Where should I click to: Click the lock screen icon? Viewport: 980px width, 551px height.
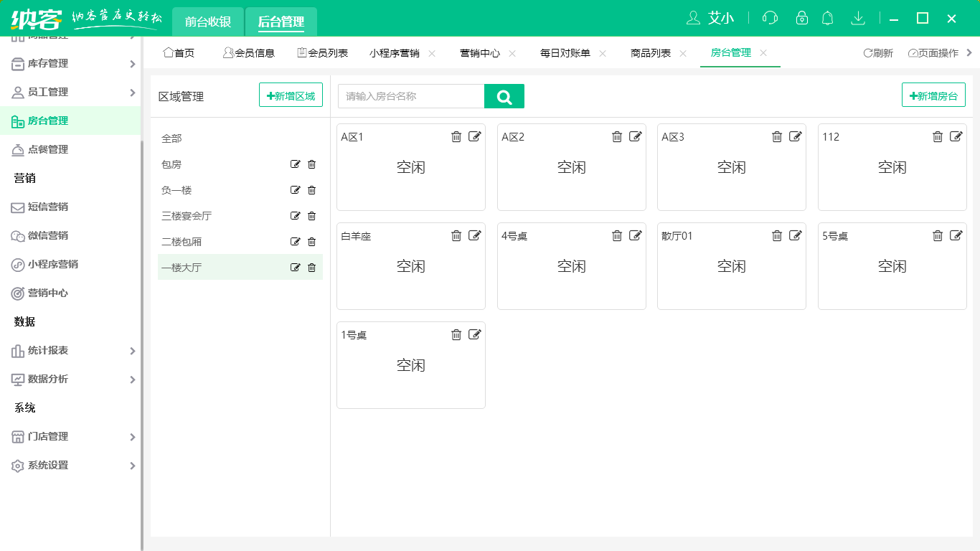pyautogui.click(x=801, y=18)
